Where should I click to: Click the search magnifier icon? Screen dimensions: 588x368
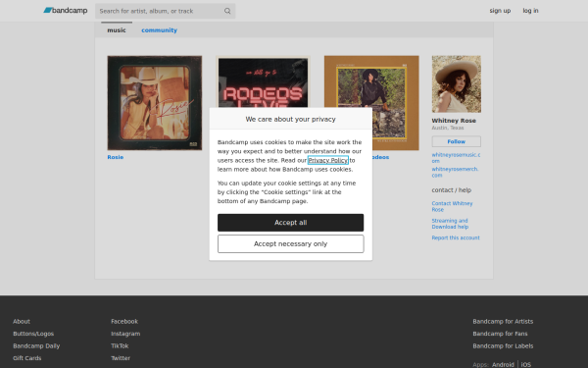(227, 11)
